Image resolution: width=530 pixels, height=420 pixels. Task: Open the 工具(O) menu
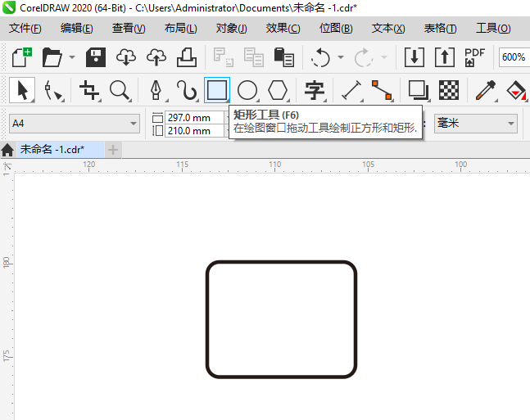coord(493,29)
